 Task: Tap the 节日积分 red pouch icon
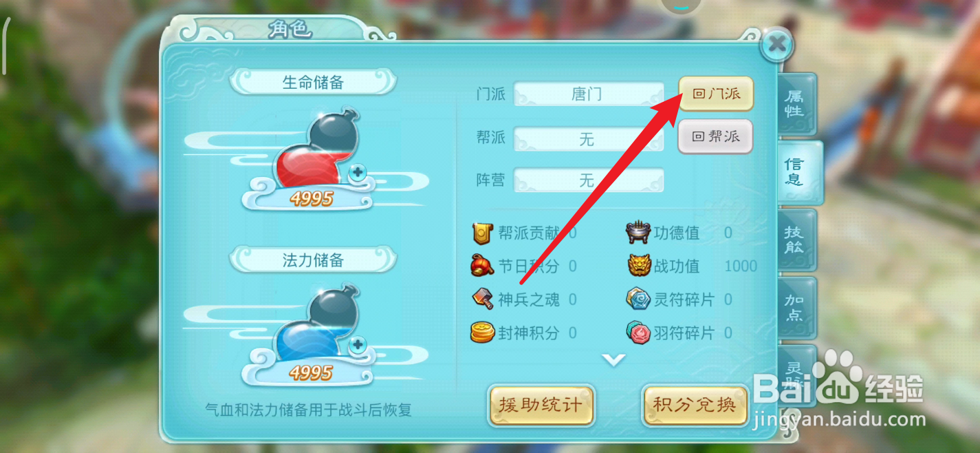pyautogui.click(x=483, y=266)
